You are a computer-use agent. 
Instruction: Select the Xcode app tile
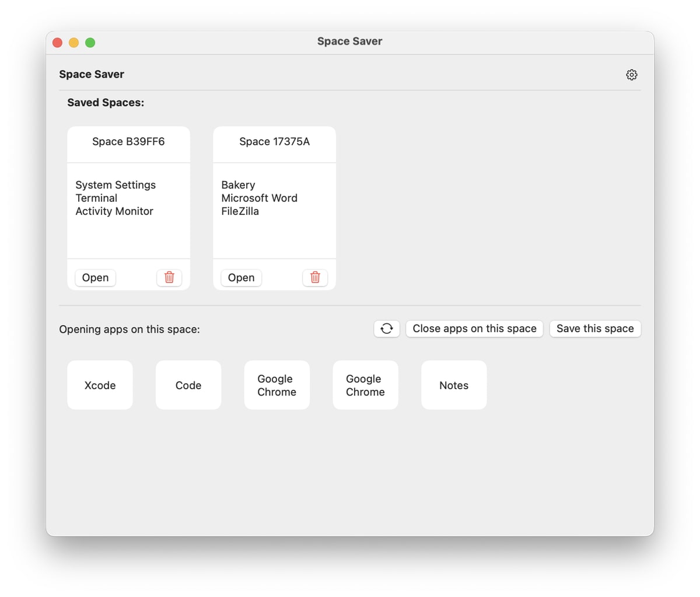(x=100, y=385)
